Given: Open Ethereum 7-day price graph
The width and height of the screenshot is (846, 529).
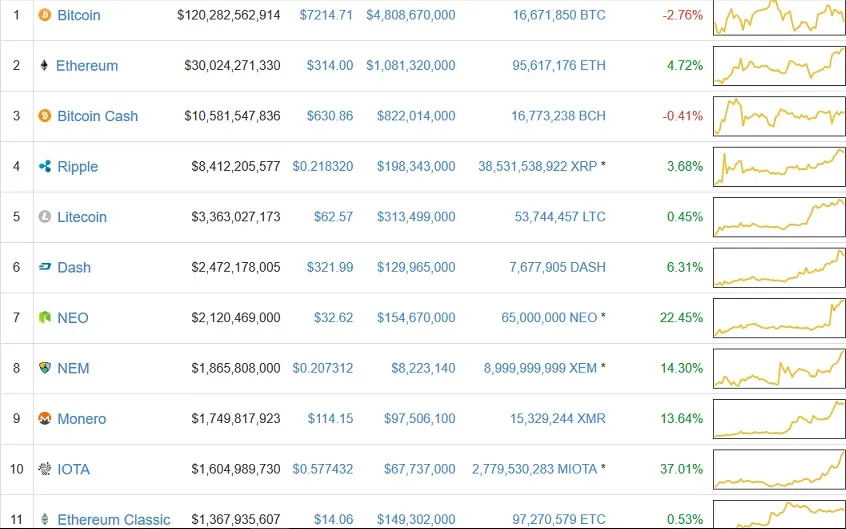Looking at the screenshot, I should (779, 65).
